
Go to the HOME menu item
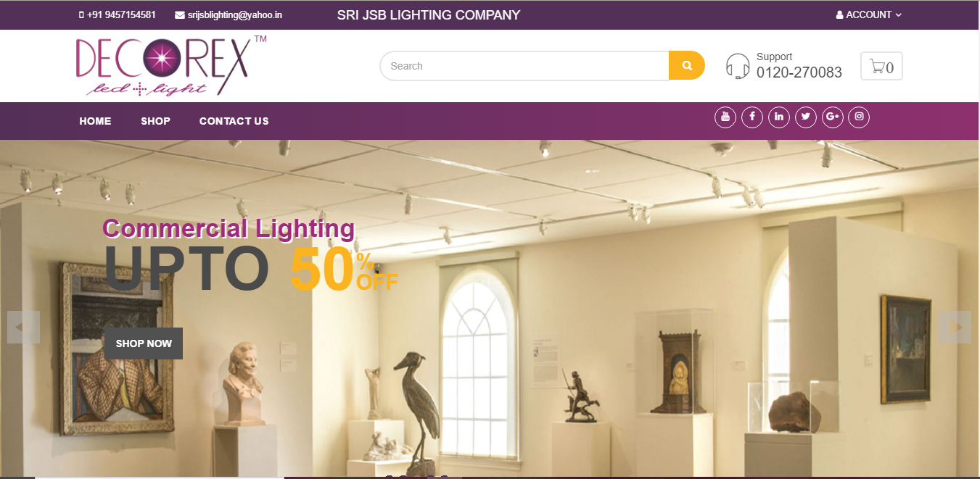tap(95, 121)
